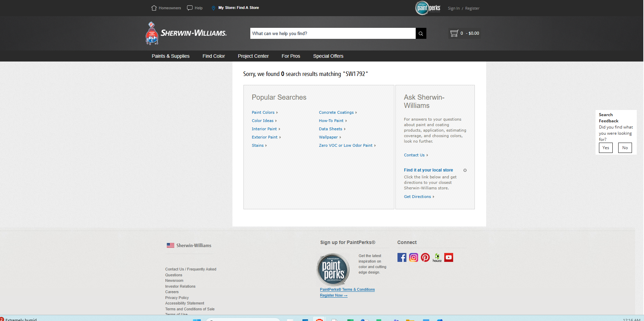644x321 pixels.
Task: Click the US flag country icon
Action: [171, 245]
